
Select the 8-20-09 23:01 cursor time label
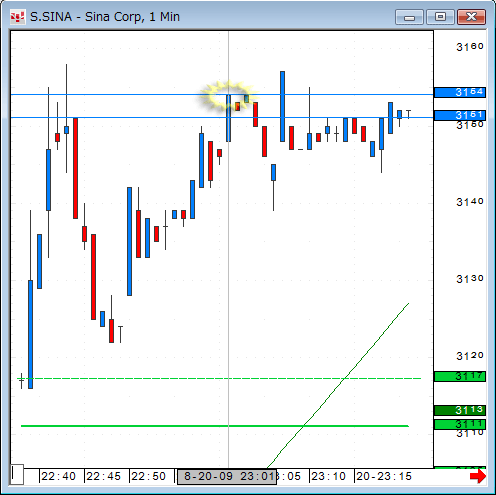point(227,476)
